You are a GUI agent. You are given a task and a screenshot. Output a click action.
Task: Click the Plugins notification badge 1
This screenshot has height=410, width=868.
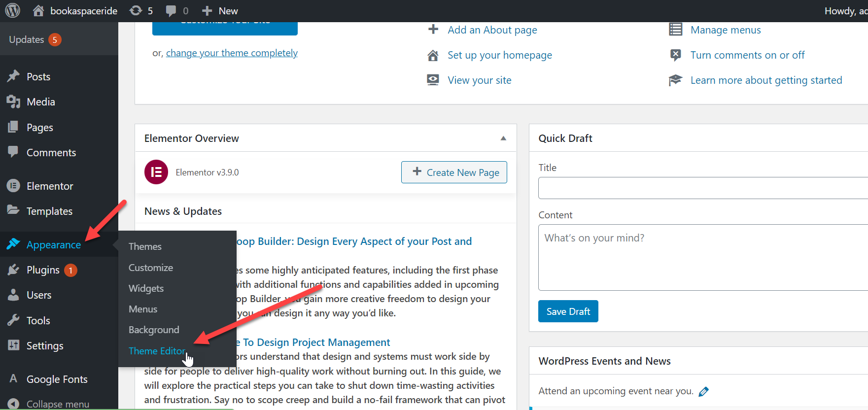71,271
